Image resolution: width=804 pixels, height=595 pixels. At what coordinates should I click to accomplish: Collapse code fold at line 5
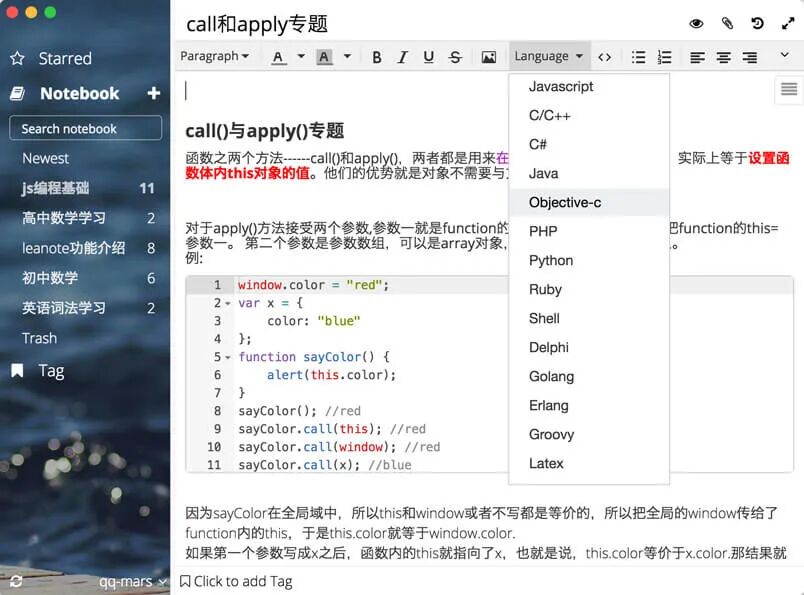(x=228, y=358)
